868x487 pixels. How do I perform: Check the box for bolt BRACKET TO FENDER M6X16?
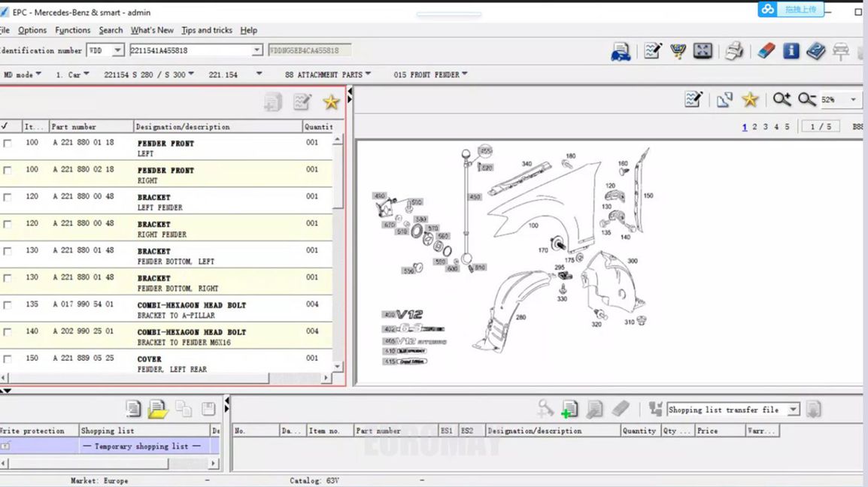point(8,332)
